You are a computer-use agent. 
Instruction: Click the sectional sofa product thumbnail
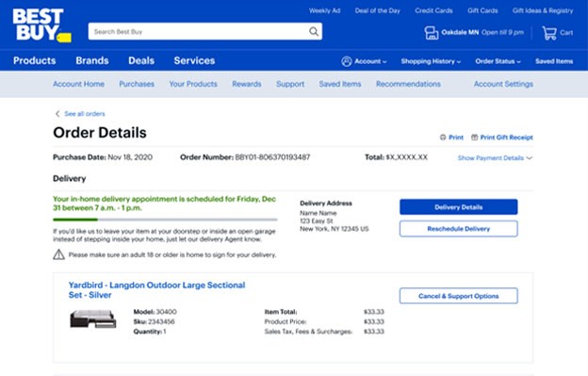[x=93, y=319]
